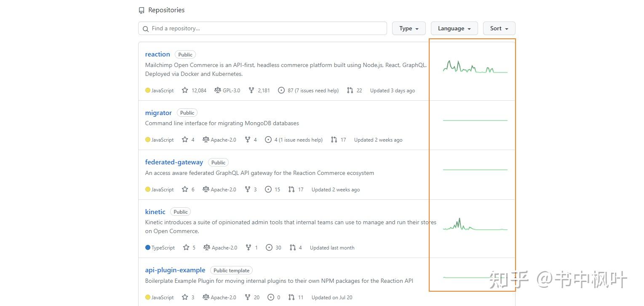
Task: Open the kinetic repository
Action: [x=155, y=212]
